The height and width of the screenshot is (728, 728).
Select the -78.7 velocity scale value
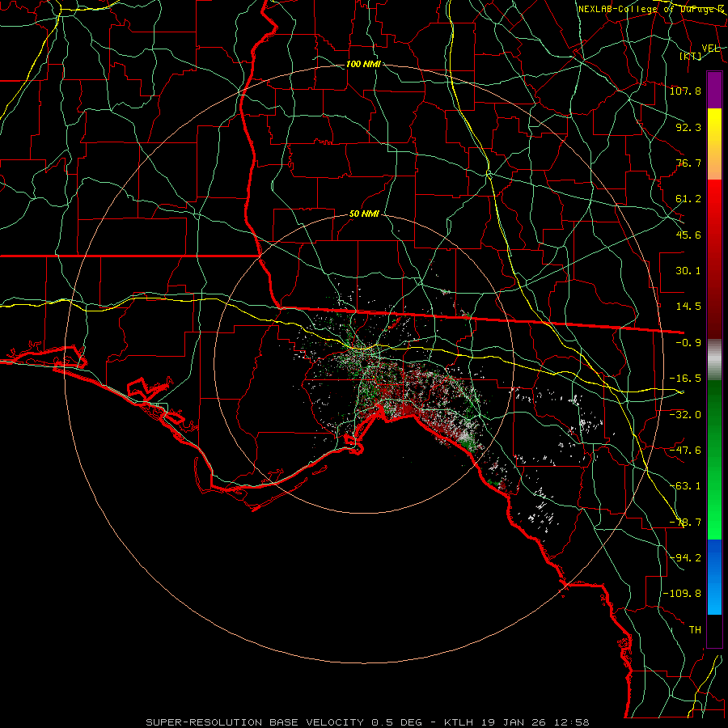point(686,523)
